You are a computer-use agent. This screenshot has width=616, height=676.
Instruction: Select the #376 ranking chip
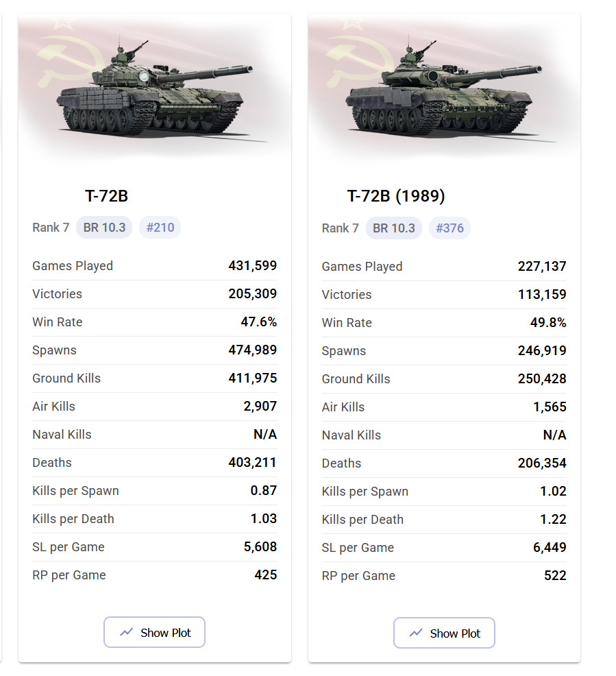(x=449, y=228)
